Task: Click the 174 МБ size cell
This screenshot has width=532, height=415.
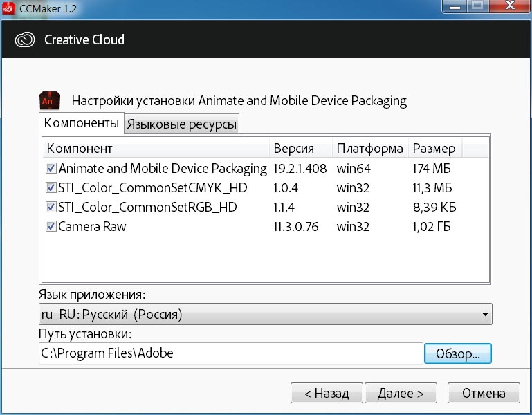Action: (432, 168)
